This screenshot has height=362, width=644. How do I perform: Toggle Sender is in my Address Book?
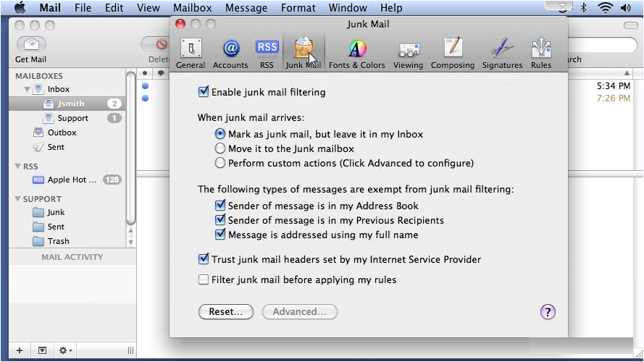coord(220,205)
